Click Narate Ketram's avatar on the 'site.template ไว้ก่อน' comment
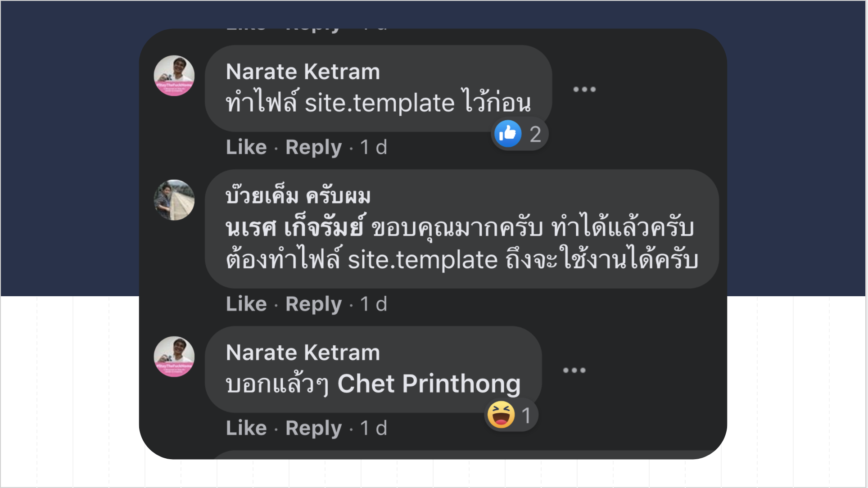Viewport: 868px width, 488px height. point(174,76)
